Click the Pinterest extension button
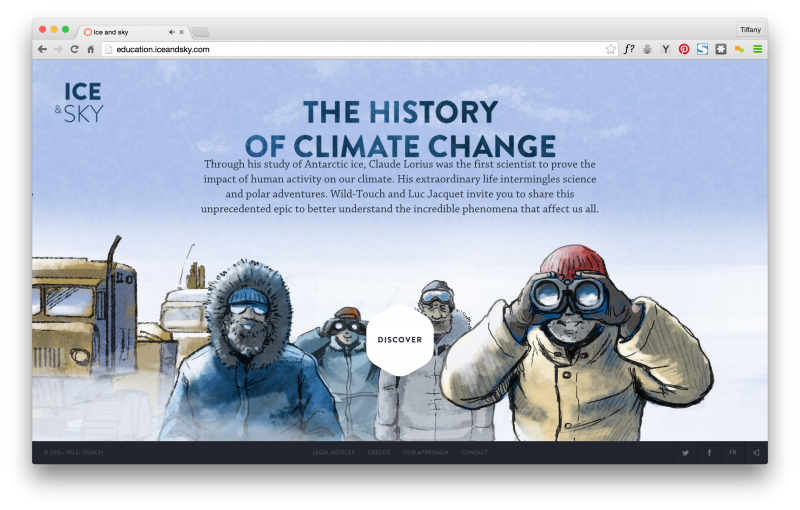This screenshot has height=510, width=800. coord(684,49)
